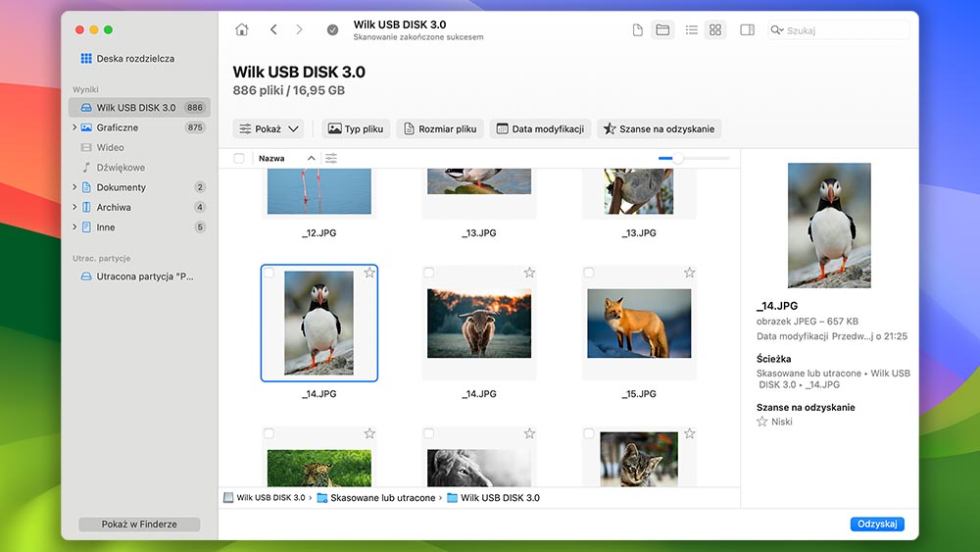Filter by Rozmiar pliku
The height and width of the screenshot is (552, 980).
(x=440, y=128)
